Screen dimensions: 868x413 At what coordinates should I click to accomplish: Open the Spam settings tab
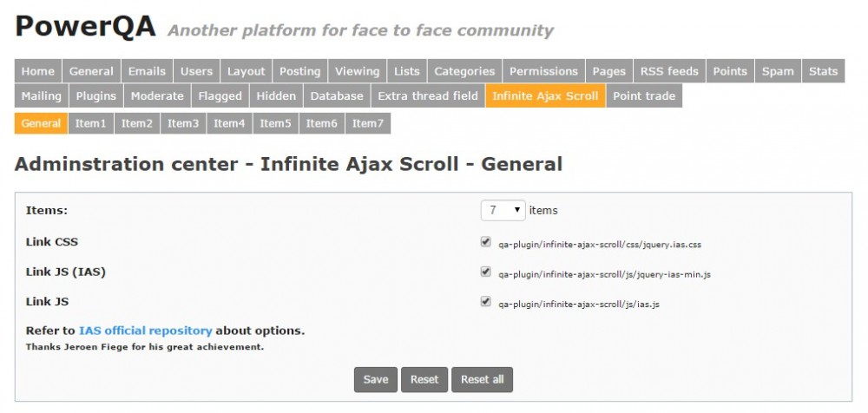(778, 71)
